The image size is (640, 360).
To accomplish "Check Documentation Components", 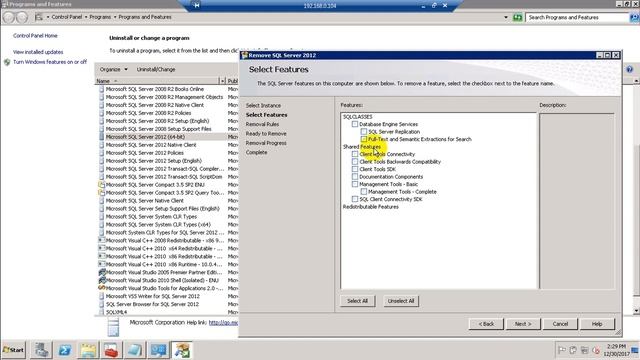I will (355, 177).
